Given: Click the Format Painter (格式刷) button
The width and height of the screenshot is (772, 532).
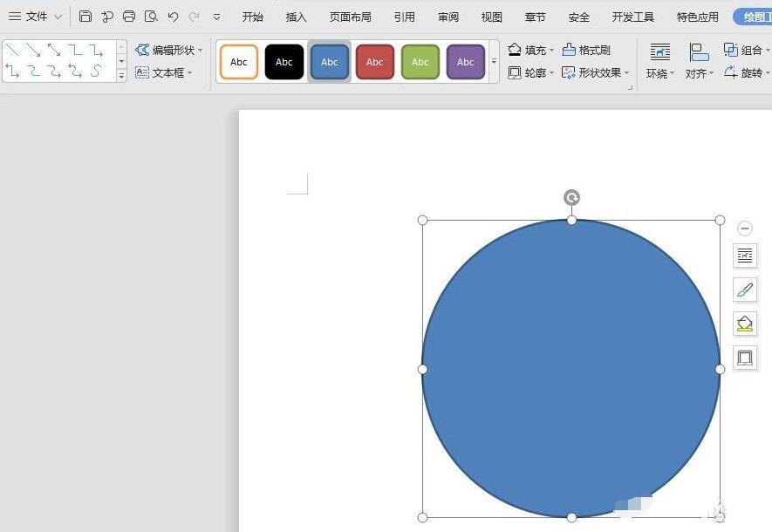Looking at the screenshot, I should coord(586,50).
